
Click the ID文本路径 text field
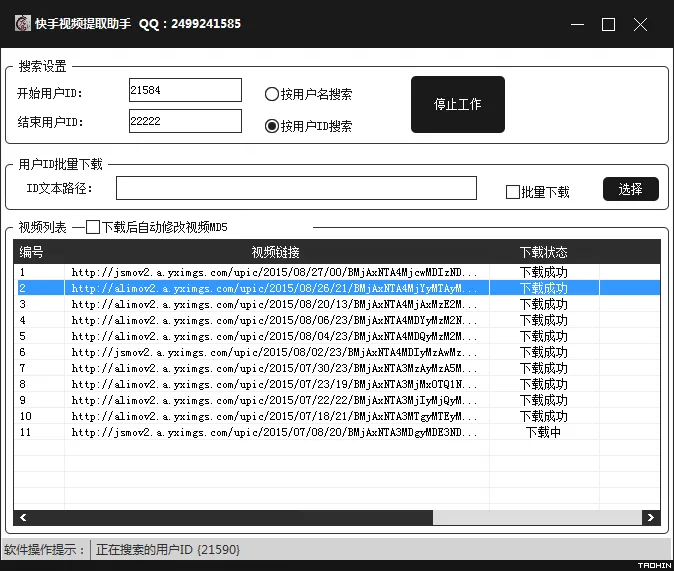pyautogui.click(x=296, y=188)
